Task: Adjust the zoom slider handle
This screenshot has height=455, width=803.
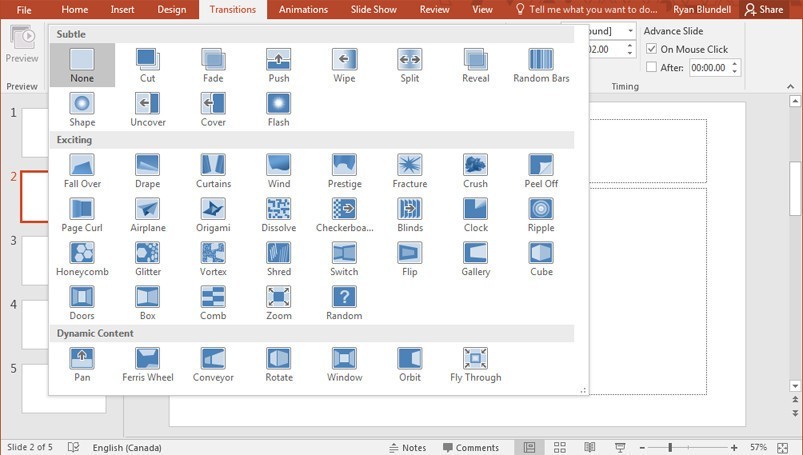Action: point(670,447)
